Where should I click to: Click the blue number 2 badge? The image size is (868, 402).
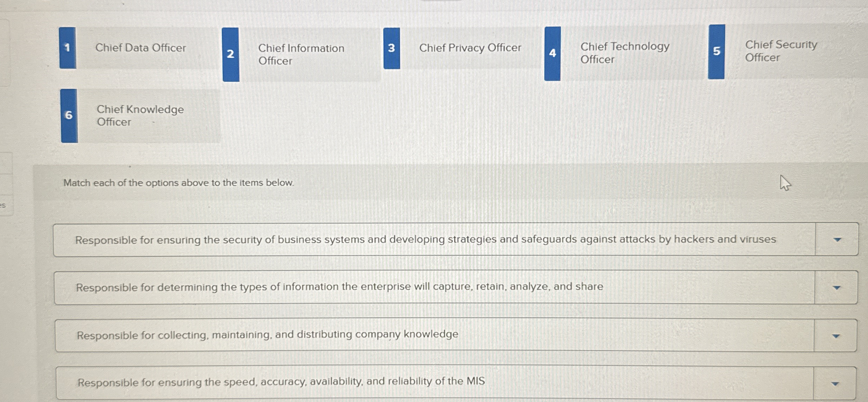(231, 54)
